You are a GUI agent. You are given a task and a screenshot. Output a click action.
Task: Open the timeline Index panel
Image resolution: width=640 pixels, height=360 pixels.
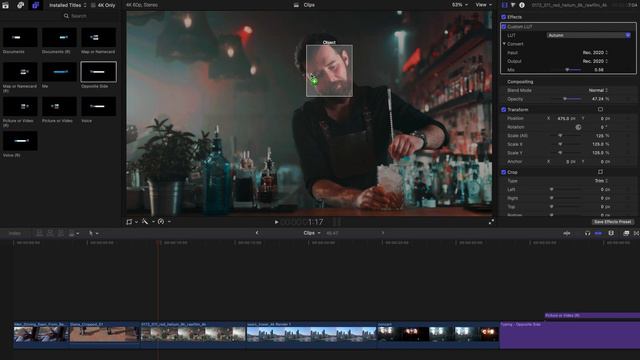point(15,233)
